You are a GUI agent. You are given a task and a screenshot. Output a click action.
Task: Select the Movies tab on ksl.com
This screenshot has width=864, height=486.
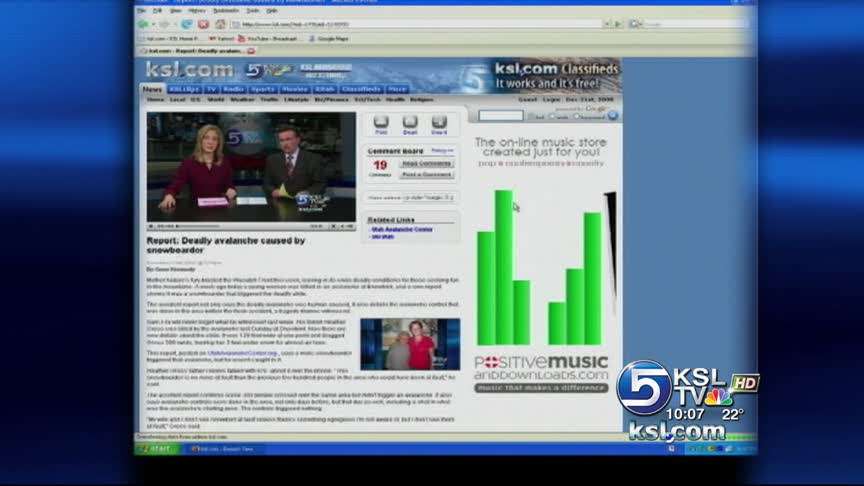(295, 89)
